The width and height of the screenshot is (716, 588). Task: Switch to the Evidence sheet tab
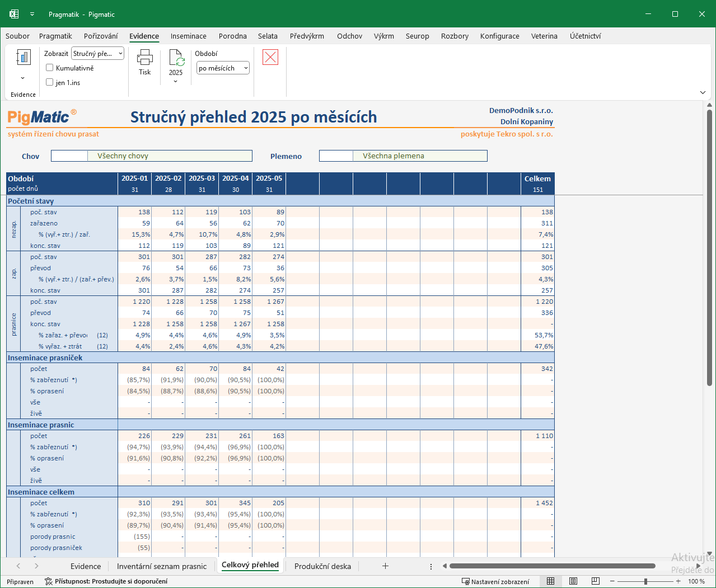[x=86, y=566]
